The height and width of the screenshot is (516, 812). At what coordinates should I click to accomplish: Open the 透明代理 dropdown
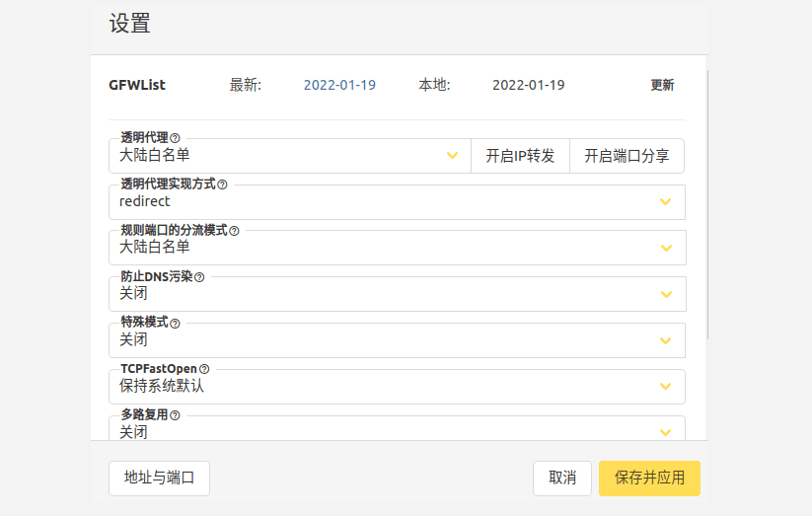[x=288, y=156]
